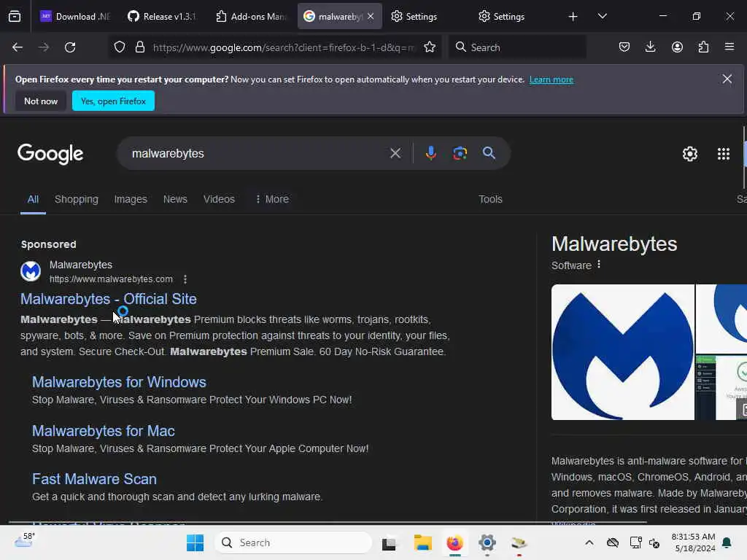Viewport: 747px width, 560px height.
Task: Close the malwarebytes Google tab
Action: 371,16
